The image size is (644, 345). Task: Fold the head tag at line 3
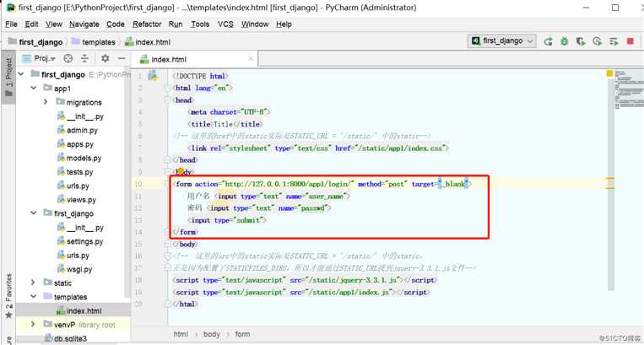point(168,100)
